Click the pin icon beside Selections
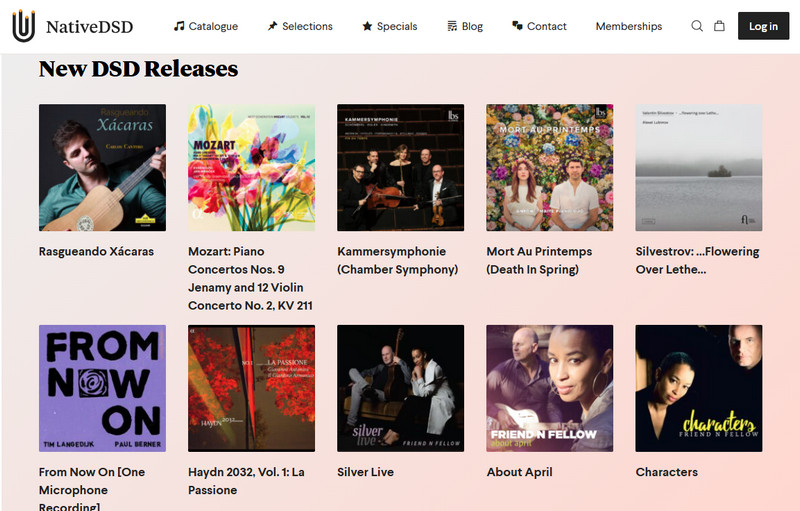Screen dimensions: 800x511 click(272, 26)
